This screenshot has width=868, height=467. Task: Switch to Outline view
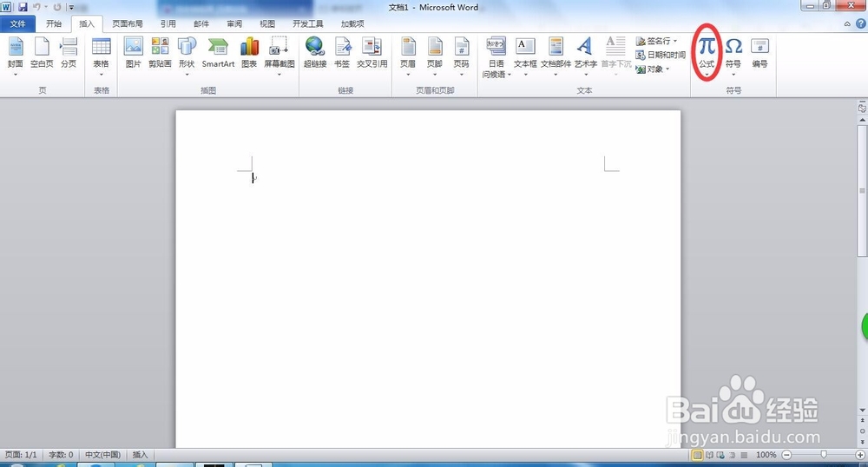click(x=733, y=455)
